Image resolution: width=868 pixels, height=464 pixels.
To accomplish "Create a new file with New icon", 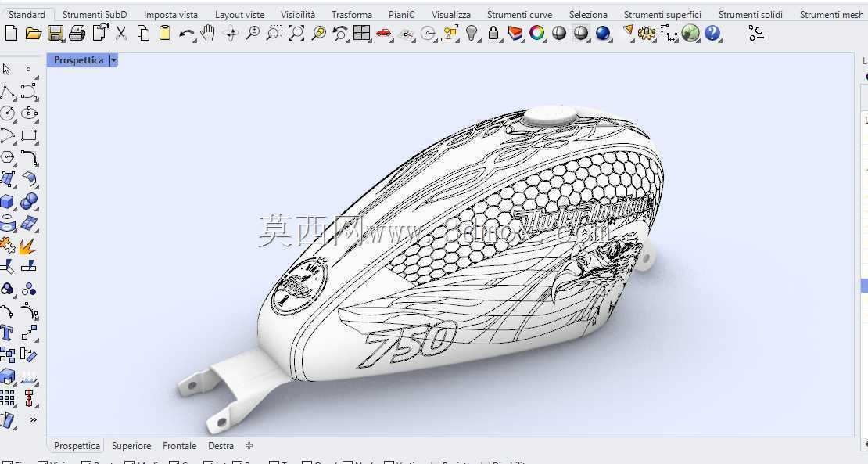I will coord(11,34).
